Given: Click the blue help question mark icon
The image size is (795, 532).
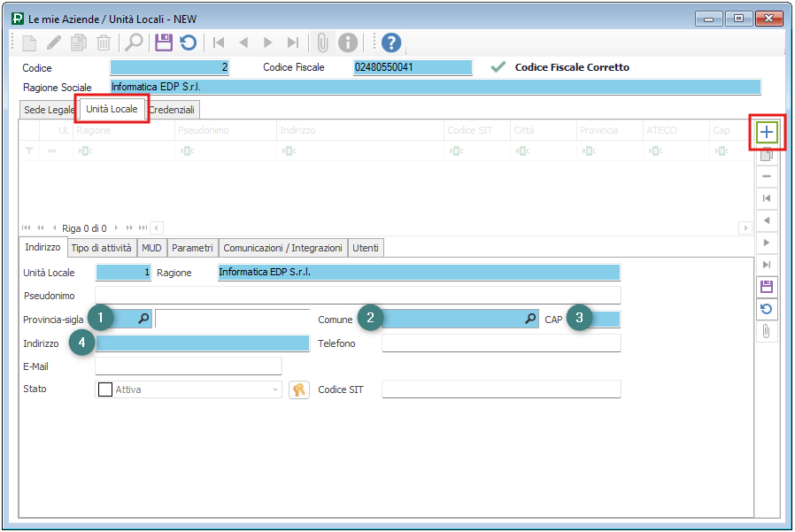Looking at the screenshot, I should click(390, 42).
